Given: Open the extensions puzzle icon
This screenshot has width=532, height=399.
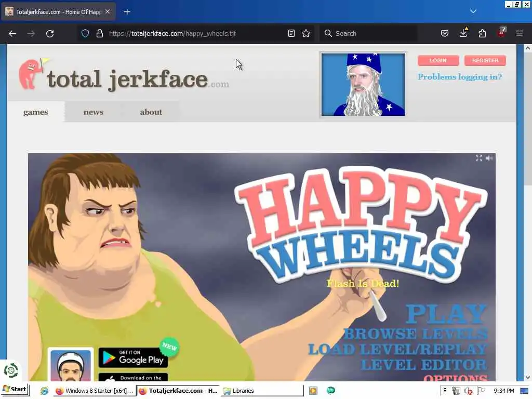Looking at the screenshot, I should click(x=482, y=33).
